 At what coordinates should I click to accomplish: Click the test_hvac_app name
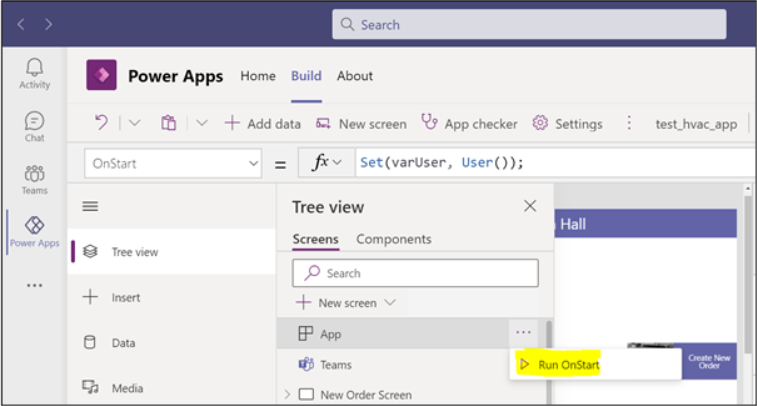[x=696, y=124]
